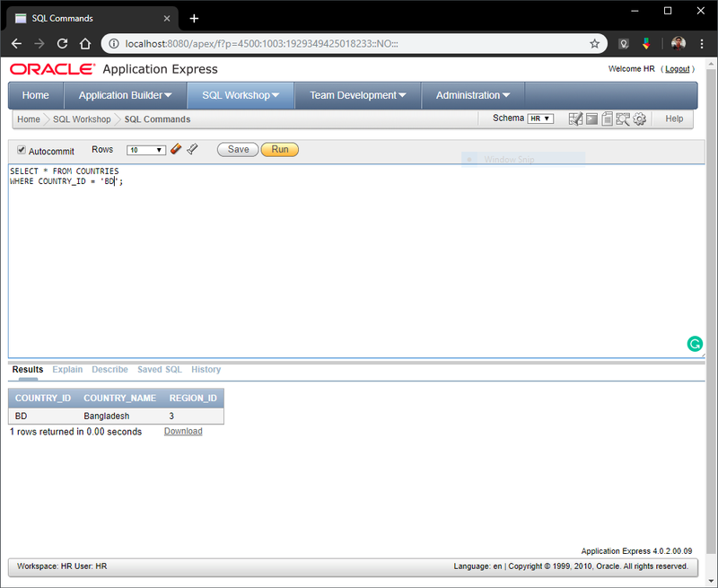Click the REGION_ID column header
The width and height of the screenshot is (718, 588).
pos(193,399)
